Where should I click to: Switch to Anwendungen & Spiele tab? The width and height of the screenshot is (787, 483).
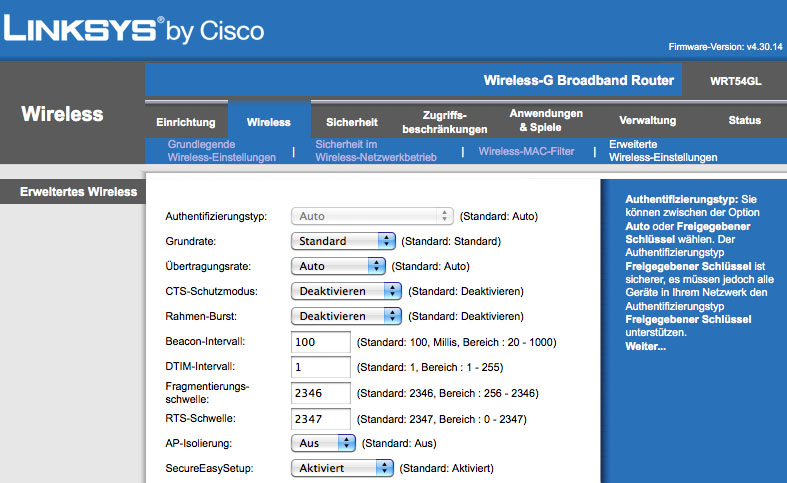click(x=546, y=120)
